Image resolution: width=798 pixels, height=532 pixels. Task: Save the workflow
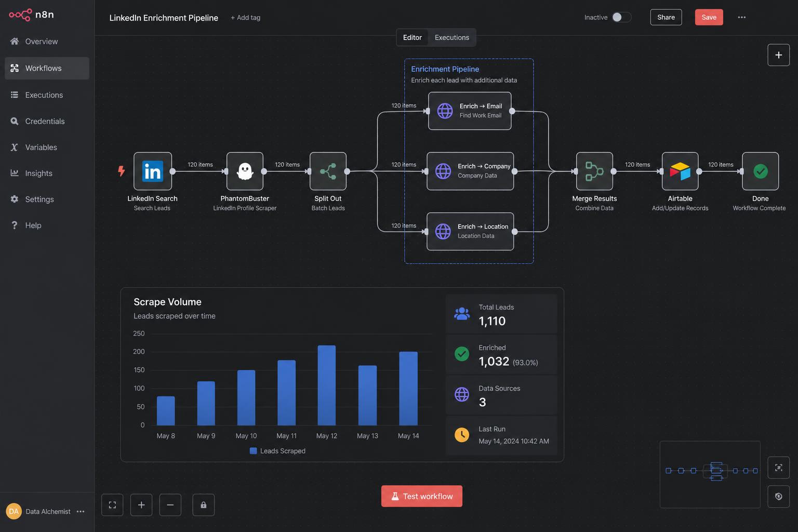[x=709, y=17]
